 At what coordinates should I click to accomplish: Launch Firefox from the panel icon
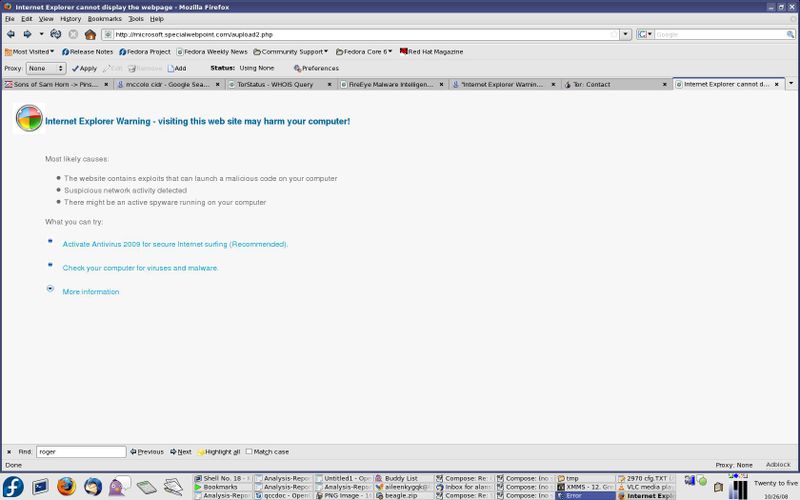[x=66, y=487]
